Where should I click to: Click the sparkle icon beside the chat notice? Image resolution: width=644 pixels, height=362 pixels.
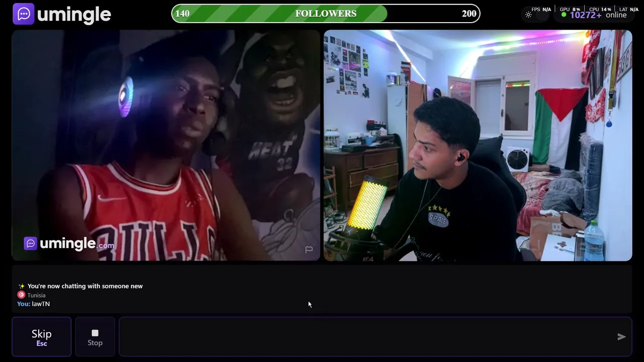point(22,286)
